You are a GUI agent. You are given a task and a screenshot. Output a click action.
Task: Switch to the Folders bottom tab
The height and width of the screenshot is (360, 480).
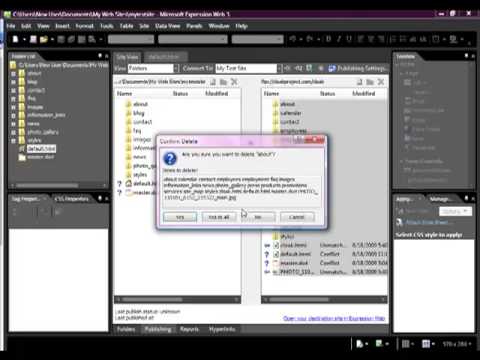[x=126, y=329]
